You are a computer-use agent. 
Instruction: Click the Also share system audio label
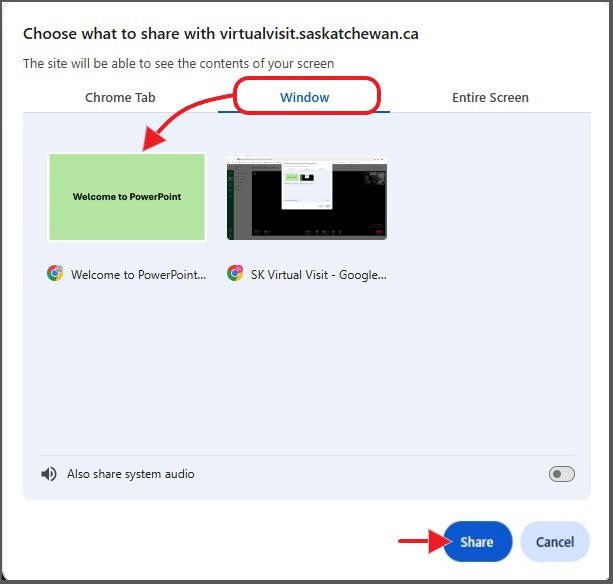coord(131,474)
